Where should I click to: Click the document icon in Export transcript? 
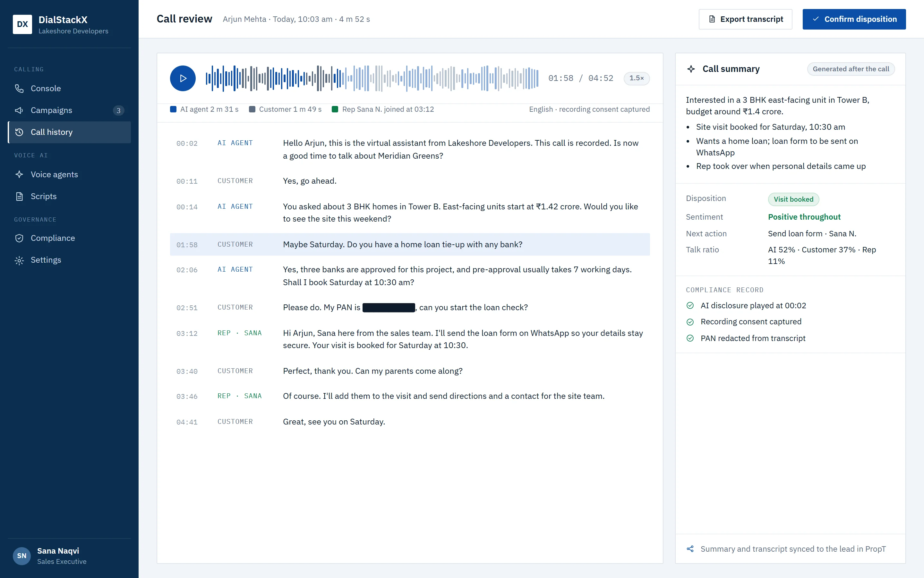pos(712,19)
